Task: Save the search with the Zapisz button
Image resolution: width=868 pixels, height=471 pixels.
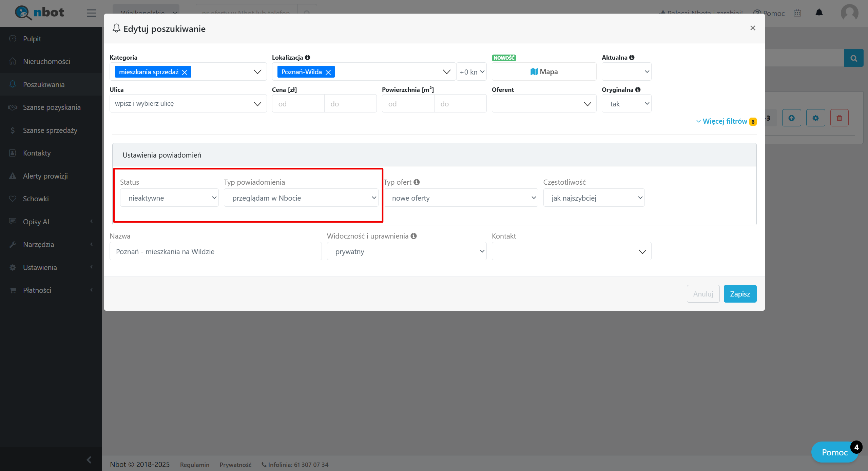Action: (740, 294)
